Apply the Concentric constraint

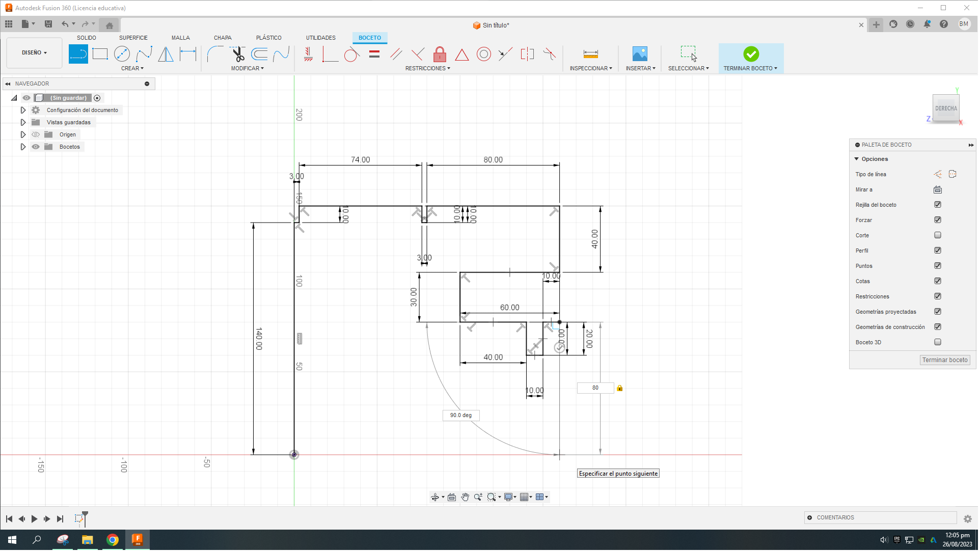484,54
